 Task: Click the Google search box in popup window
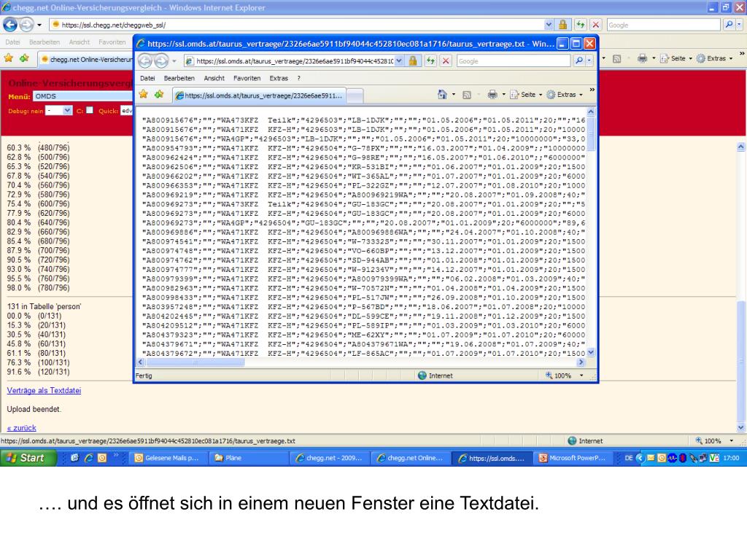(513, 61)
